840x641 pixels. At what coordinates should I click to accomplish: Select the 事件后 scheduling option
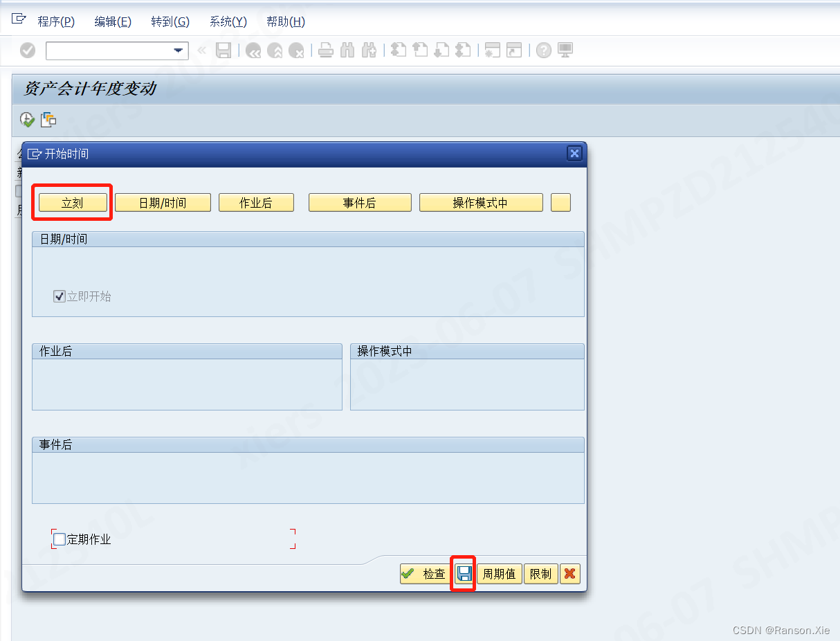click(359, 202)
